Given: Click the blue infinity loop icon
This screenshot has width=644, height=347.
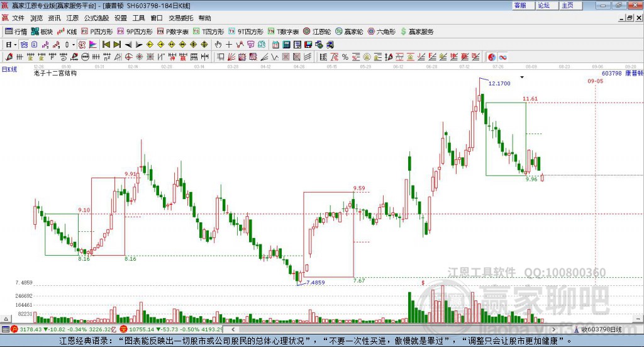Looking at the screenshot, I should pyautogui.click(x=502, y=57).
